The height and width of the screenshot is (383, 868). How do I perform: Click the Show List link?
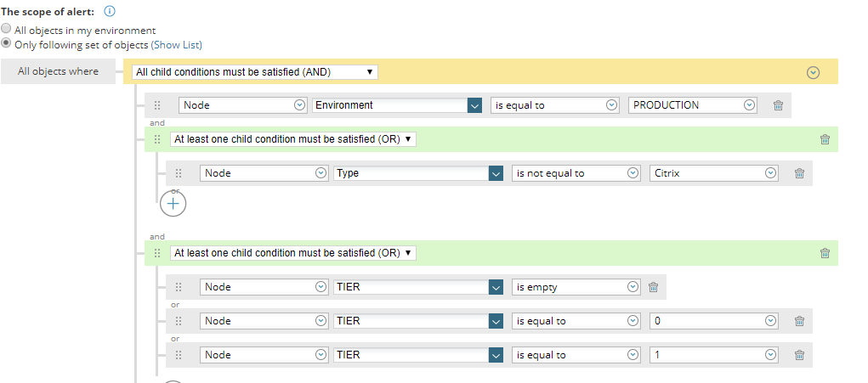click(x=176, y=44)
